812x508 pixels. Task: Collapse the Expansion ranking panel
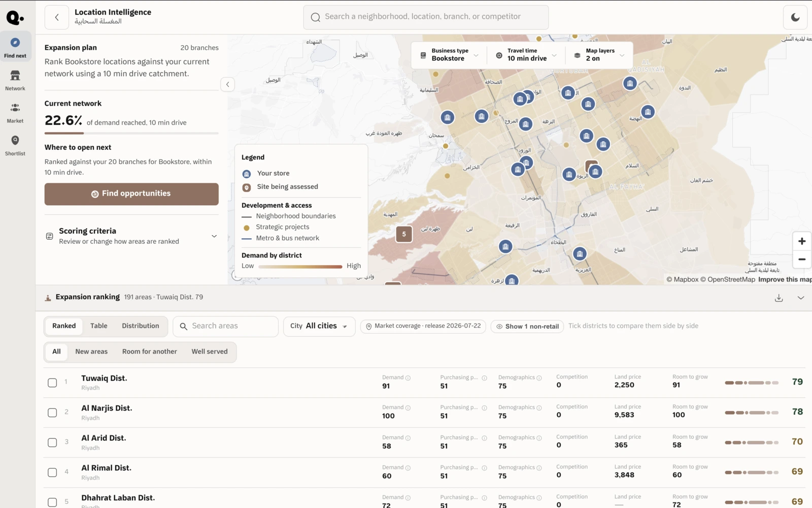tap(801, 298)
